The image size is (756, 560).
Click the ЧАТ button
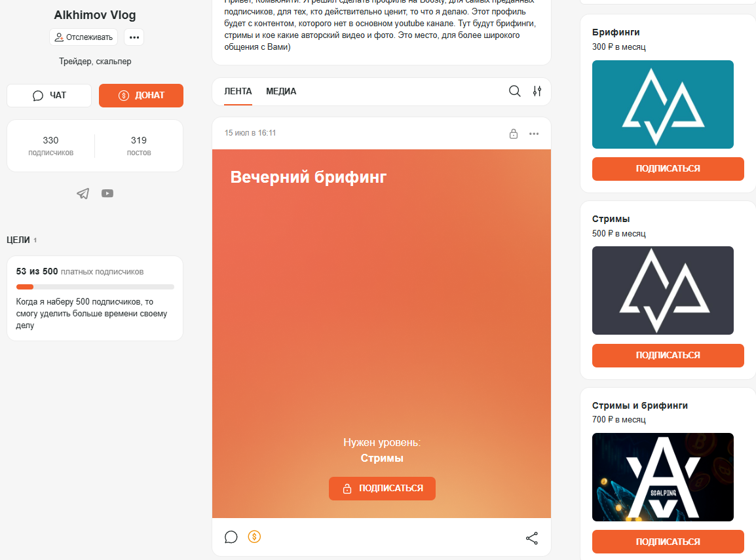49,96
